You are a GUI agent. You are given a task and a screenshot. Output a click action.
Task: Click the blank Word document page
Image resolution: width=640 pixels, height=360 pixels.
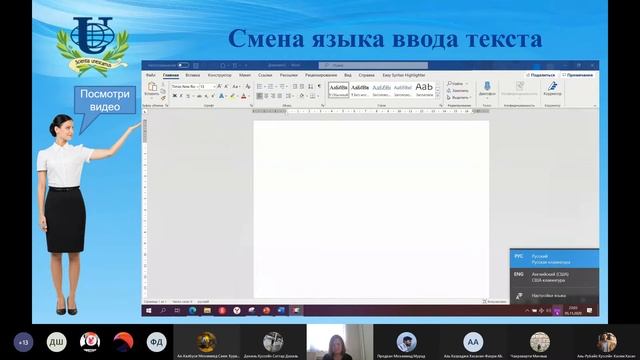coord(371,209)
